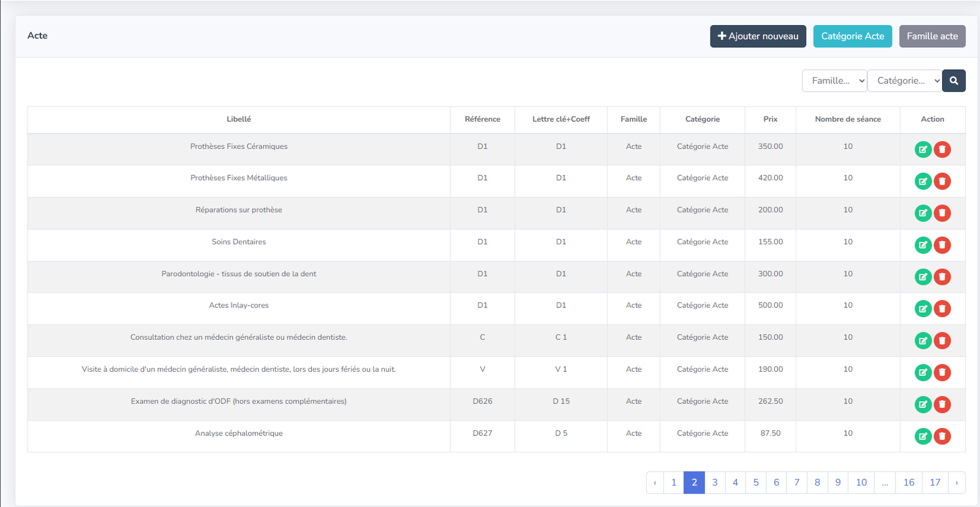
Task: Jump to page 17 in pagination
Action: [x=935, y=483]
